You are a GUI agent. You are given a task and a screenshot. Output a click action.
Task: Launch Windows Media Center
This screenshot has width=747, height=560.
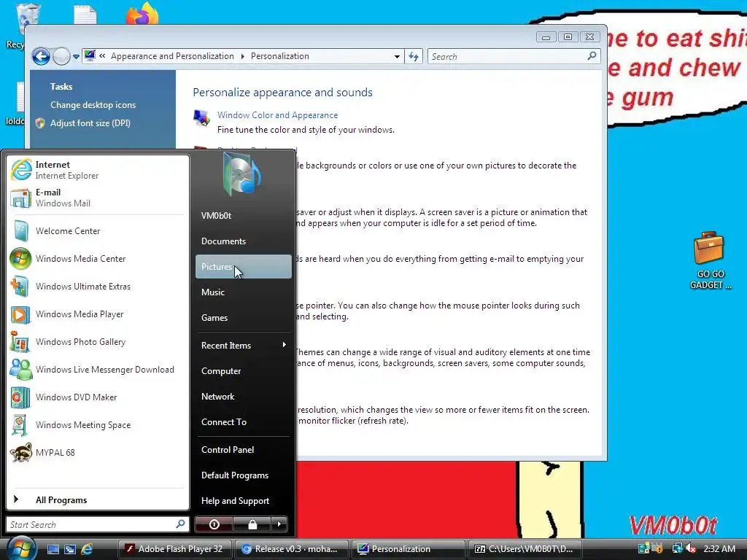click(x=97, y=259)
